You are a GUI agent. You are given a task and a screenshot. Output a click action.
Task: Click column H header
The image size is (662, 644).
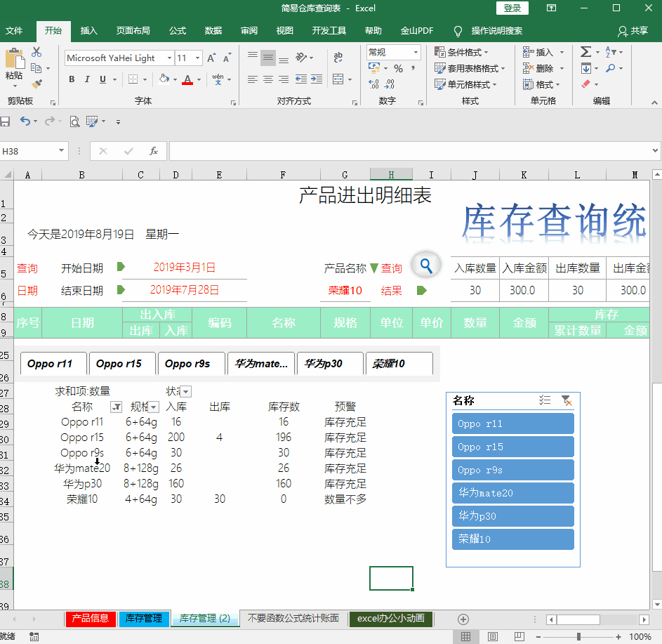pos(392,175)
